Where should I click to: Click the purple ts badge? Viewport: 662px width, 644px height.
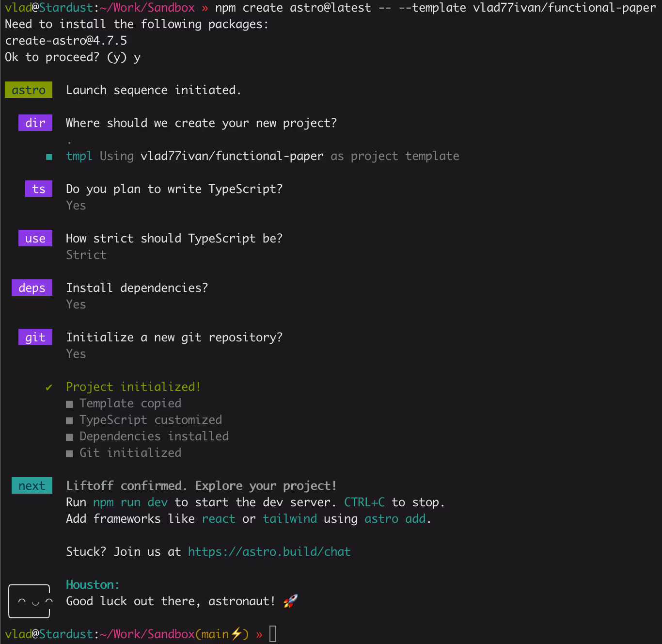tap(39, 189)
